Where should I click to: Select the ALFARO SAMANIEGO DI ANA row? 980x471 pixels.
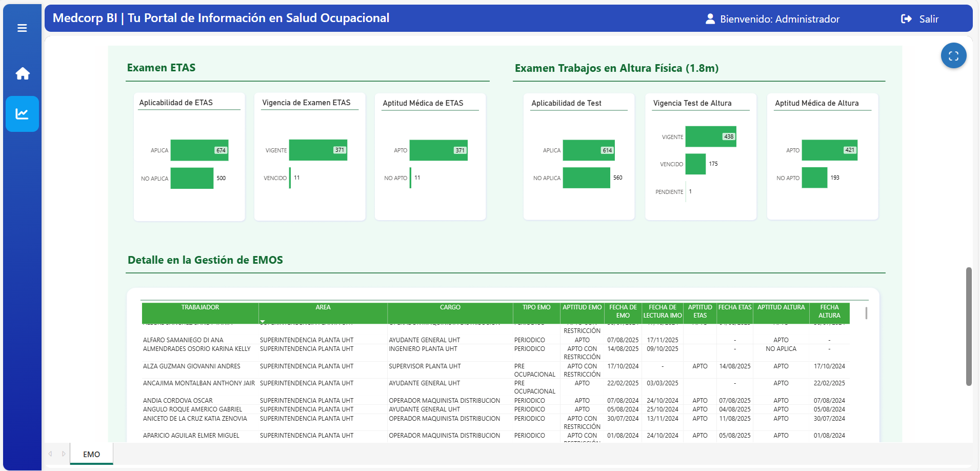[x=183, y=340]
